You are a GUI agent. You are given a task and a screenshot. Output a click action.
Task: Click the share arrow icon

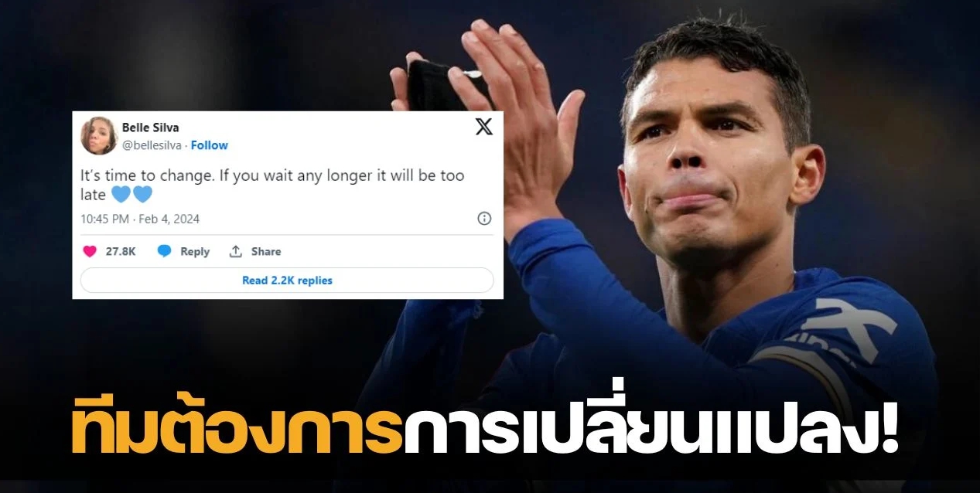coord(236,251)
